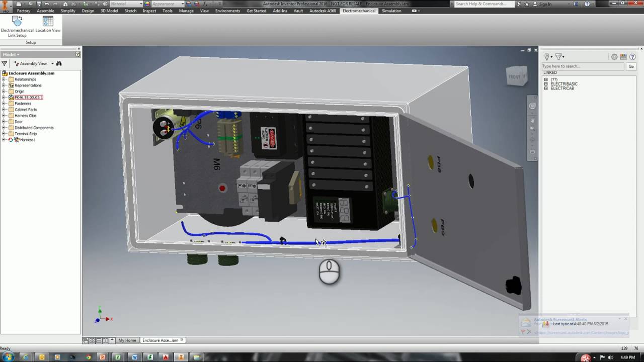Click the full navigation wheel icon
This screenshot has width=644, height=362.
(532, 106)
